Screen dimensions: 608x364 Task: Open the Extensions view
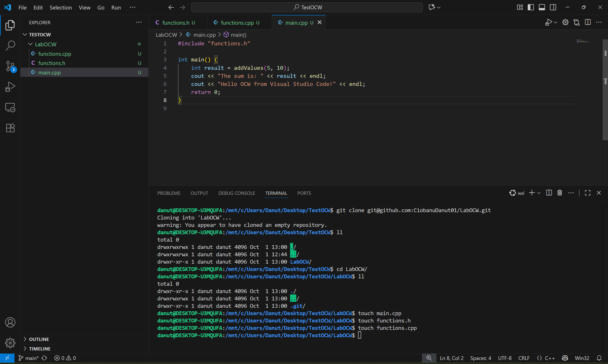tap(10, 128)
